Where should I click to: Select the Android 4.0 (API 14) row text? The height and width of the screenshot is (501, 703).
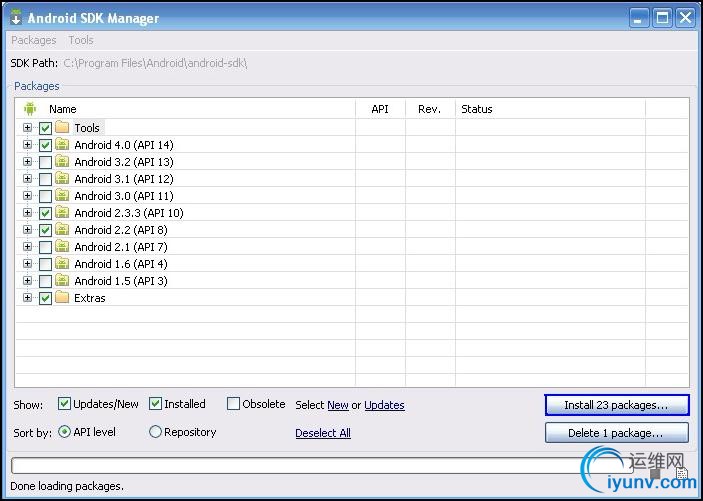pyautogui.click(x=124, y=145)
